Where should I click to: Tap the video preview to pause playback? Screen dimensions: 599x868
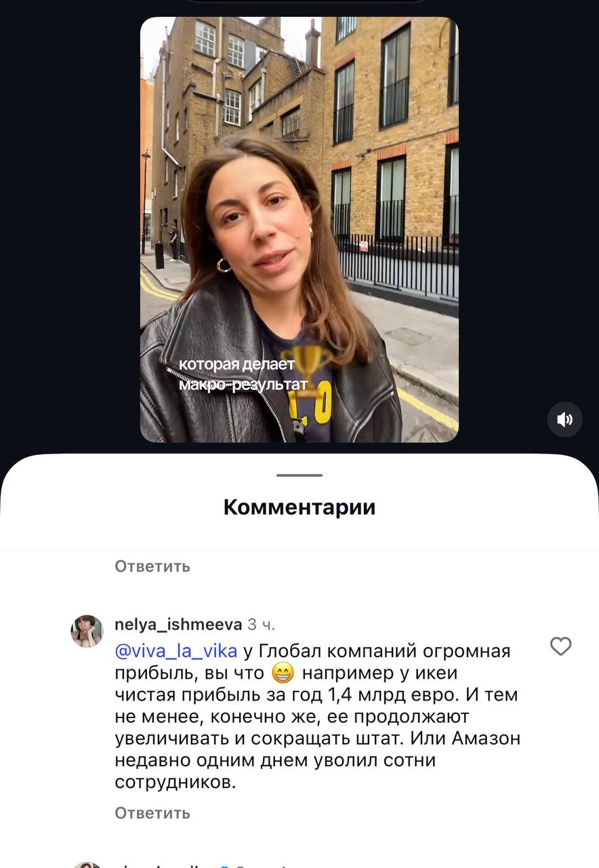299,230
